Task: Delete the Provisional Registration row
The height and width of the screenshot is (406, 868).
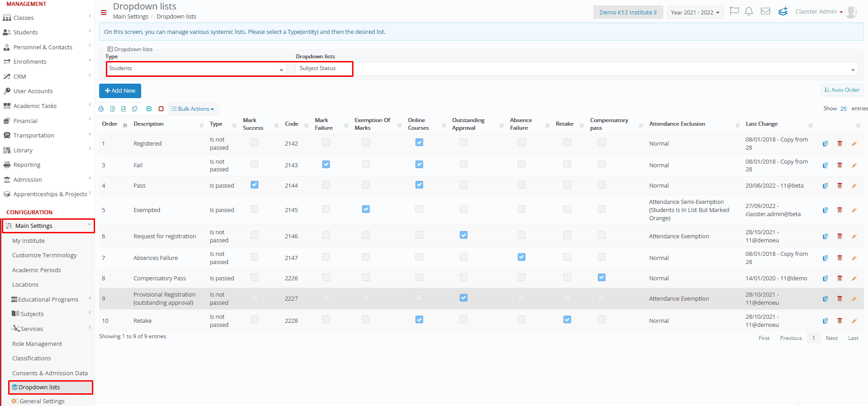Action: (840, 299)
